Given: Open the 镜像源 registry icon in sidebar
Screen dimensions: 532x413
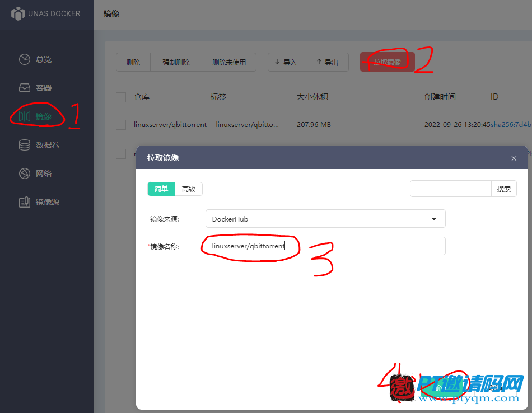Looking at the screenshot, I should click(25, 202).
